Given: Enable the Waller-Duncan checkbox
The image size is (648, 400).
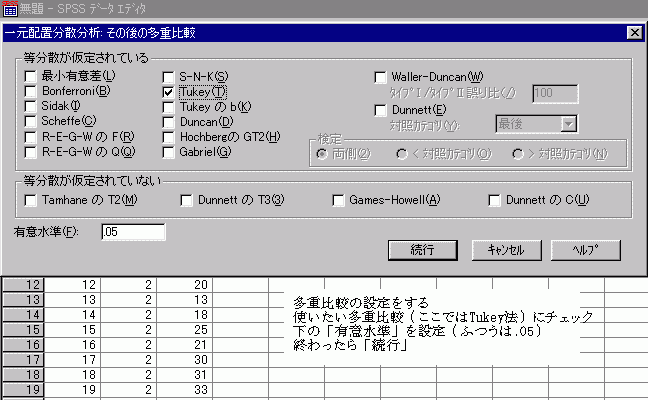Looking at the screenshot, I should tap(381, 77).
